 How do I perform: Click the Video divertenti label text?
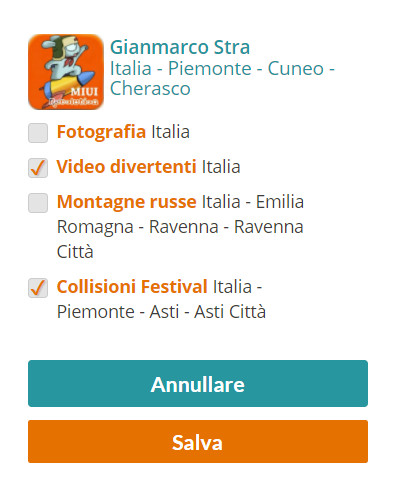coord(127,167)
